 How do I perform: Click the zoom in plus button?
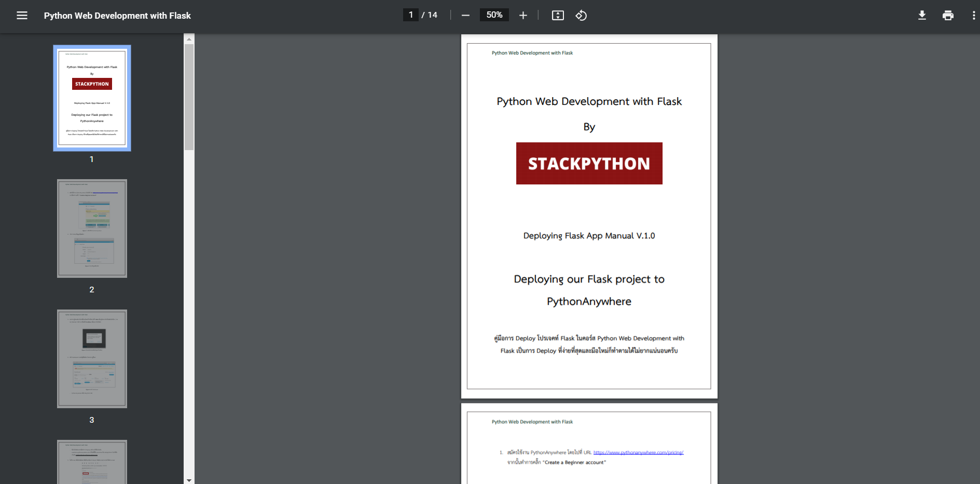pyautogui.click(x=523, y=16)
